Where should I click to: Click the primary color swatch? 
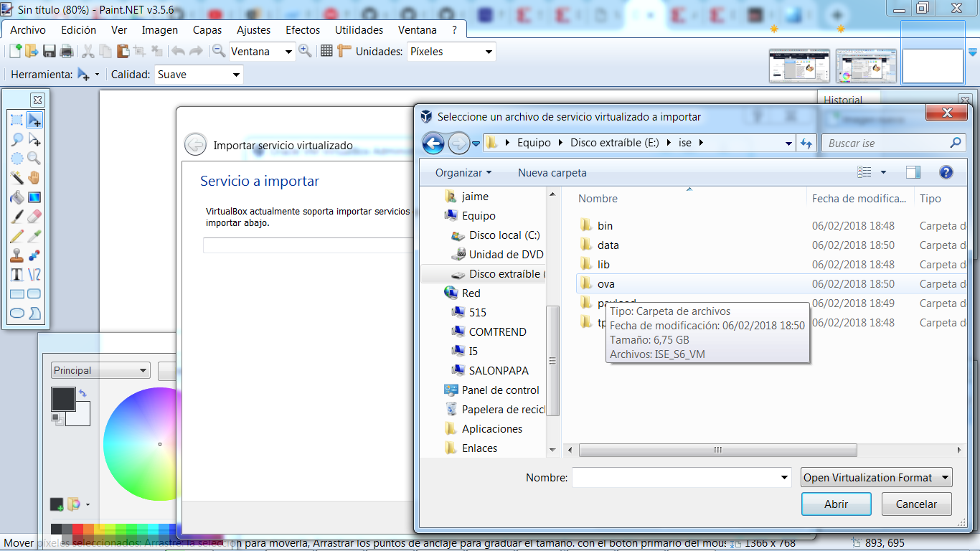tap(63, 399)
